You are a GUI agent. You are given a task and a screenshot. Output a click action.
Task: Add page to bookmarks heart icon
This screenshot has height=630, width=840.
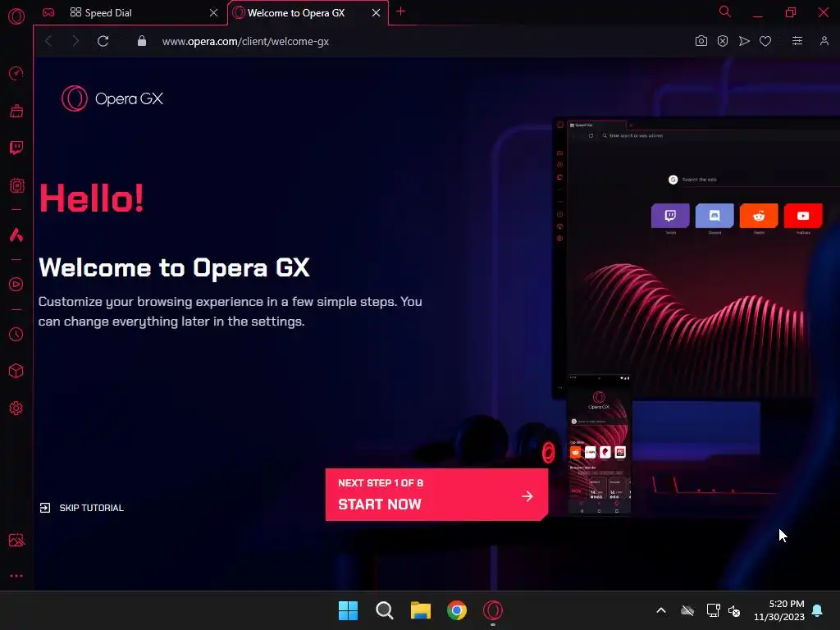pos(765,41)
